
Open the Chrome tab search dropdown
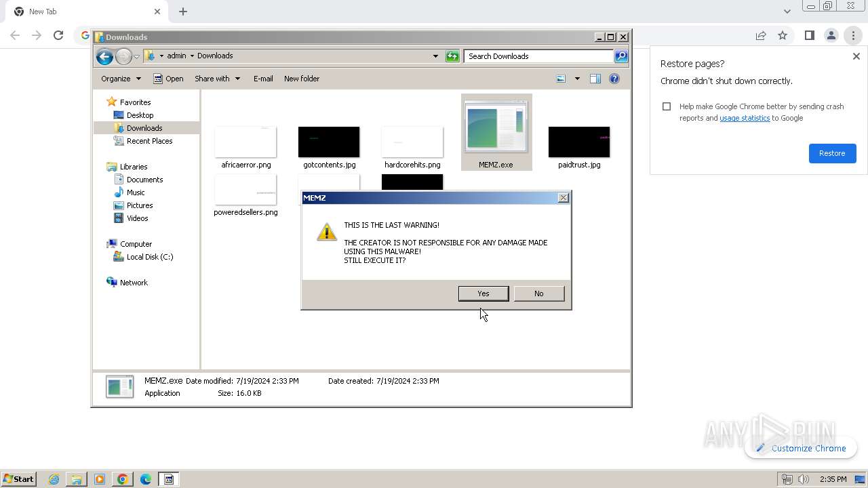(x=787, y=12)
